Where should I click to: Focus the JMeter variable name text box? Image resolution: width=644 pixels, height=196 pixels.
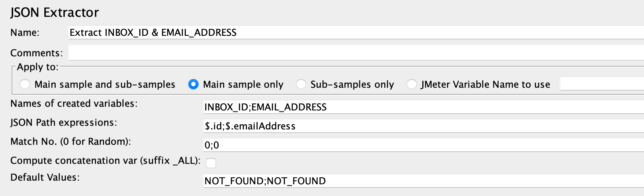602,84
